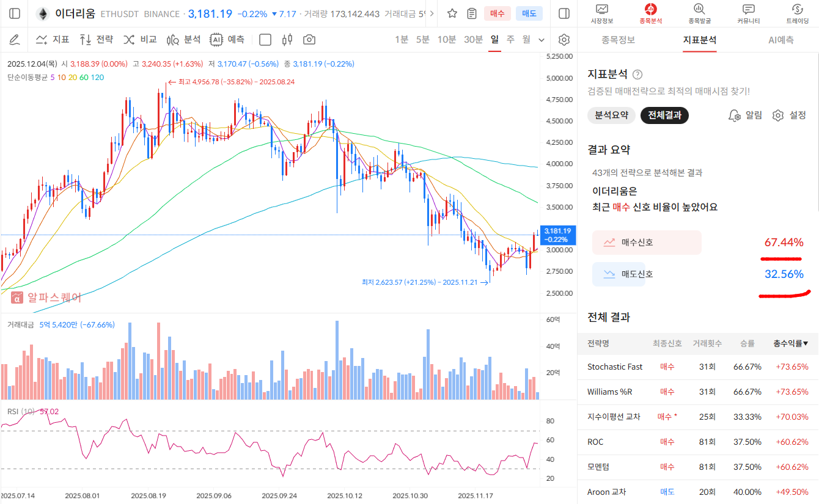This screenshot has width=819, height=504.
Task: Switch to the 종목정보 tab
Action: click(x=618, y=40)
